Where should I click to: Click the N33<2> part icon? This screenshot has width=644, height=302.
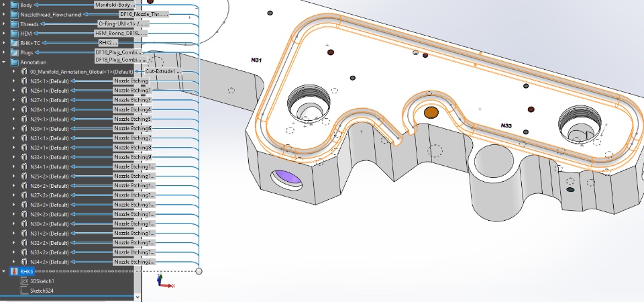coord(24,252)
